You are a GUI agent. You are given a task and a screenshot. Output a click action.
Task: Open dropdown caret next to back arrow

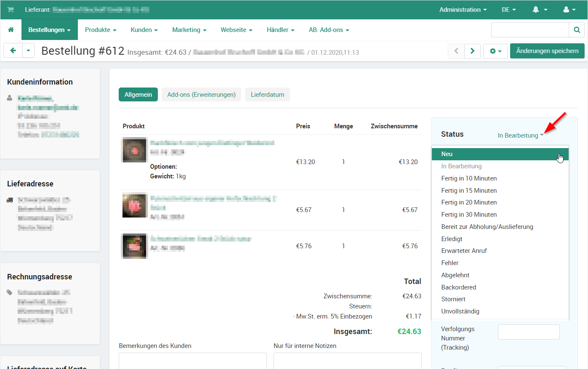point(28,51)
